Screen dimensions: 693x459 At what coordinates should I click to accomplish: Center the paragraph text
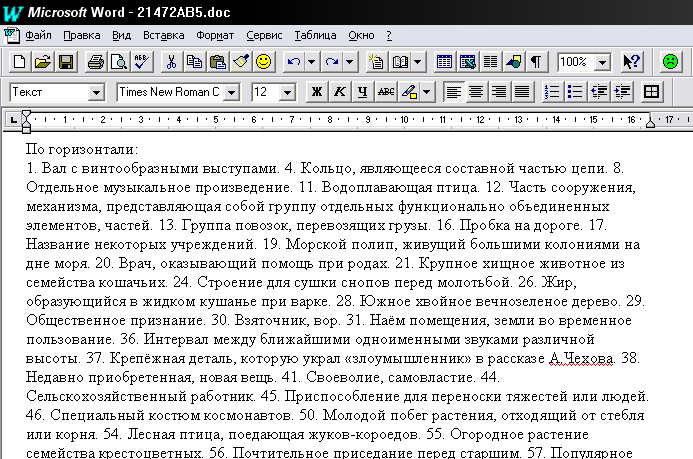click(x=476, y=92)
